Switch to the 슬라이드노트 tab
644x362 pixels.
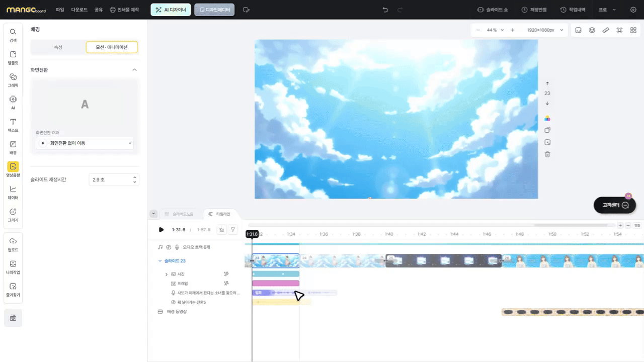click(179, 214)
